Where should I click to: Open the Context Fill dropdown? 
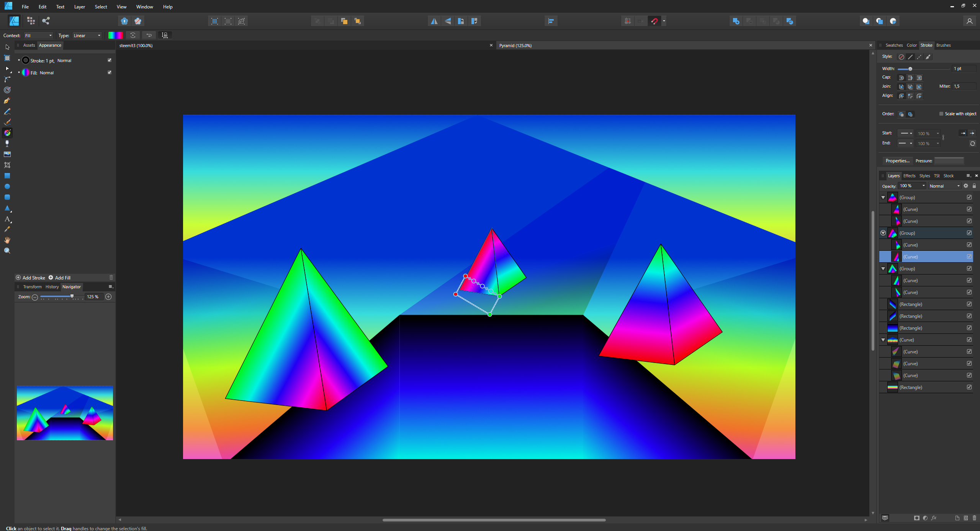38,36
